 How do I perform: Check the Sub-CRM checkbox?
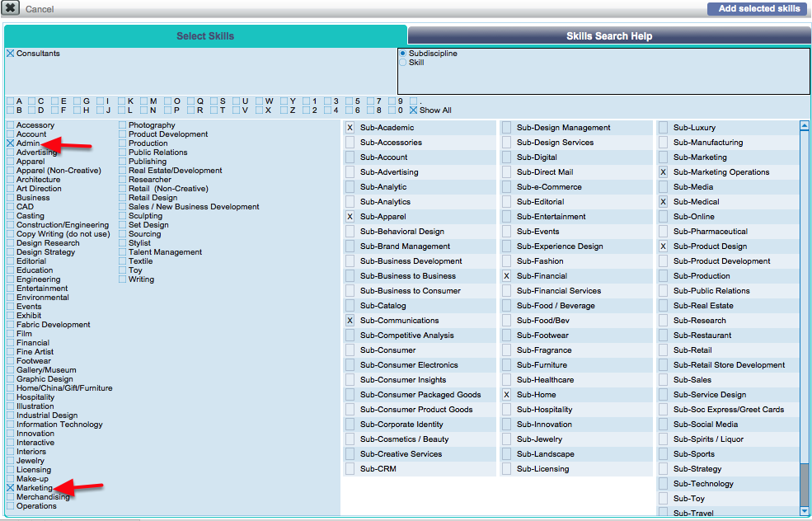(350, 469)
